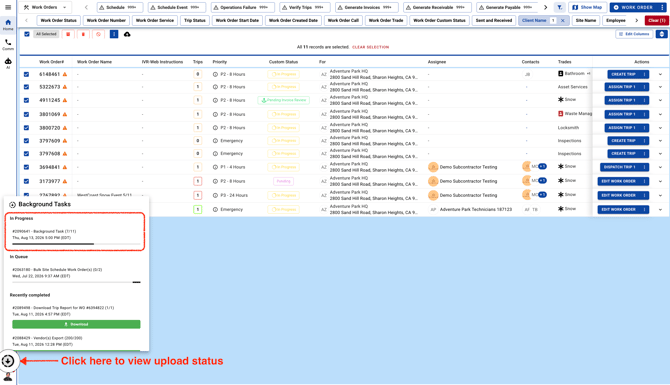Open the user profile avatar icon
670x385 pixels.
[x=8, y=376]
